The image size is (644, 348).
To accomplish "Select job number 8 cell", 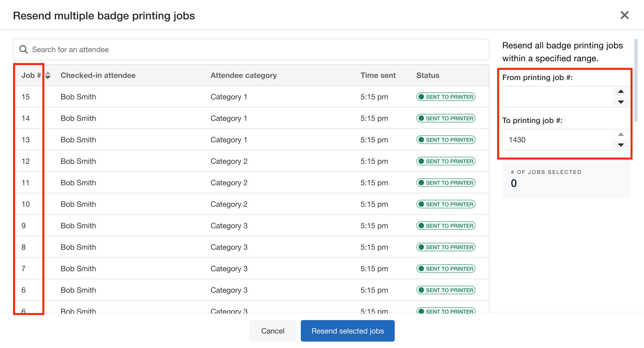I will pos(24,247).
